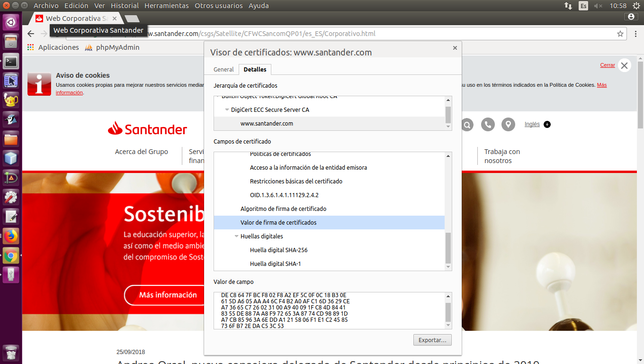Viewport: 644px width, 364px height.
Task: Collapse the Huellas digitales tree node
Action: [x=237, y=236]
